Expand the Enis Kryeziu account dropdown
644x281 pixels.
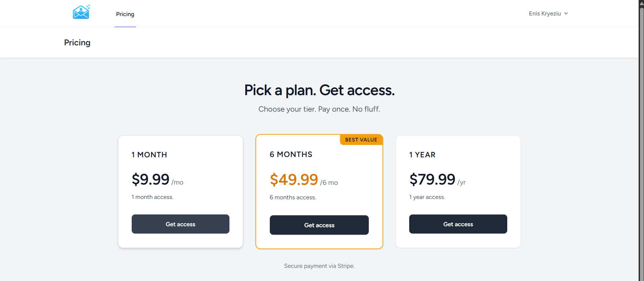[548, 13]
